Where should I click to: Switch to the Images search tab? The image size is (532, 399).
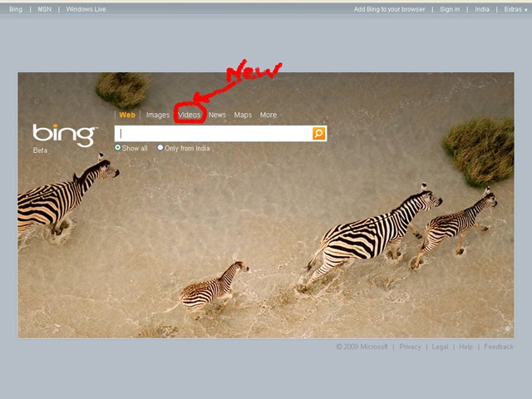point(158,115)
